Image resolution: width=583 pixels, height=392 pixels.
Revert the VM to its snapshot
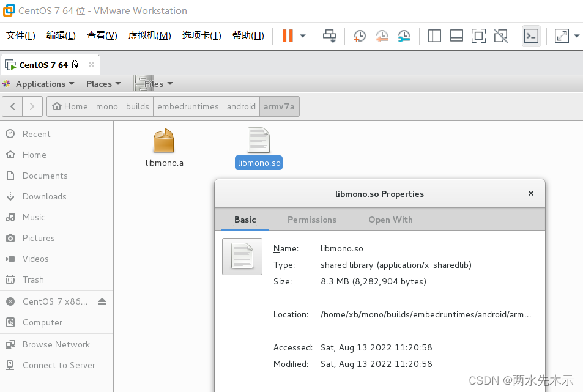382,35
